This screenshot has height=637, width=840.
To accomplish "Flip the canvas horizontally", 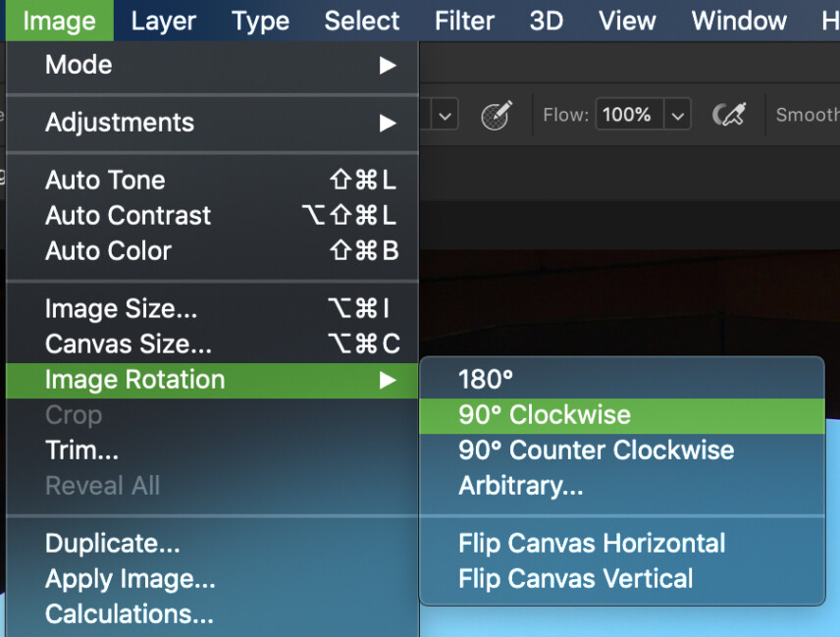I will 592,543.
